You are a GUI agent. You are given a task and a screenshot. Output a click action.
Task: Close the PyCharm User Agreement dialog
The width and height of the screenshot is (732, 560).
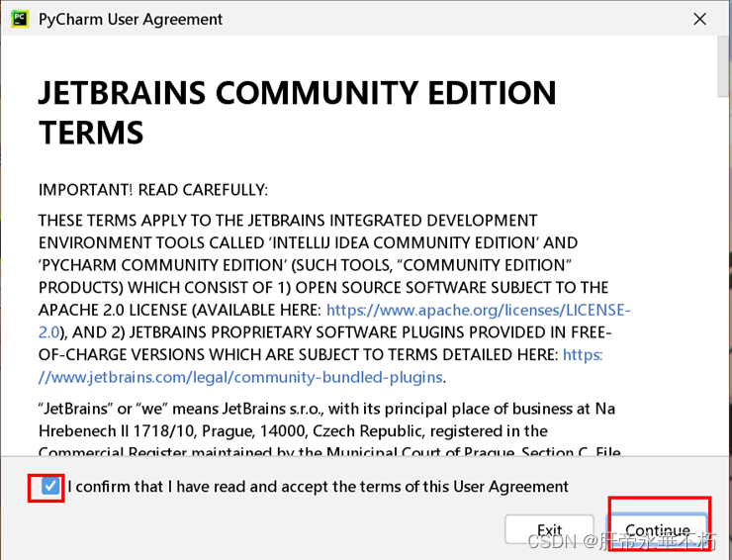699,19
